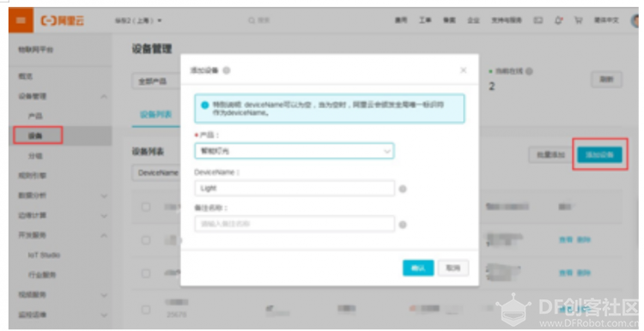Open 分组 under 设备管理
644x331 pixels.
35,156
